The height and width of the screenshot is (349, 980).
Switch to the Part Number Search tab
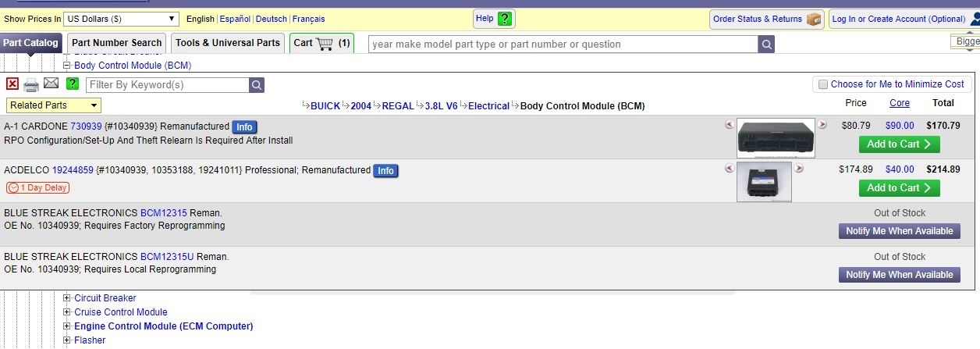117,43
